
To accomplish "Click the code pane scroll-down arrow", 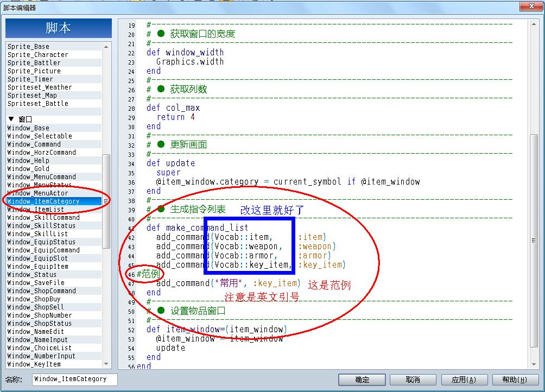I will (534, 364).
